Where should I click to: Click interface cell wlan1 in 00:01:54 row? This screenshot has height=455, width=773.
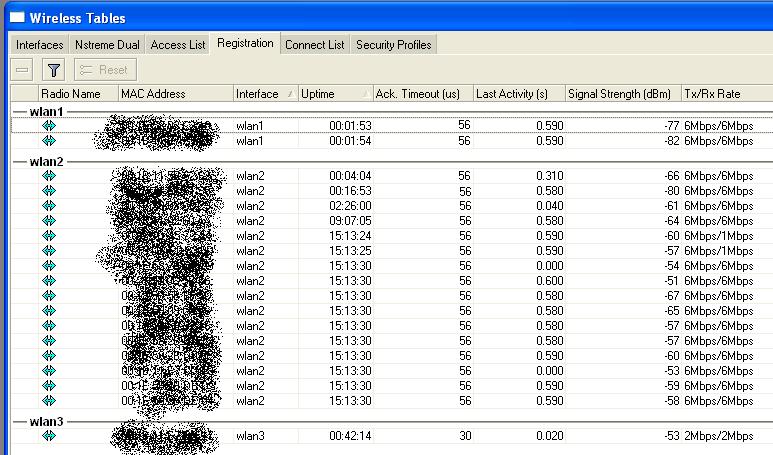[x=250, y=141]
